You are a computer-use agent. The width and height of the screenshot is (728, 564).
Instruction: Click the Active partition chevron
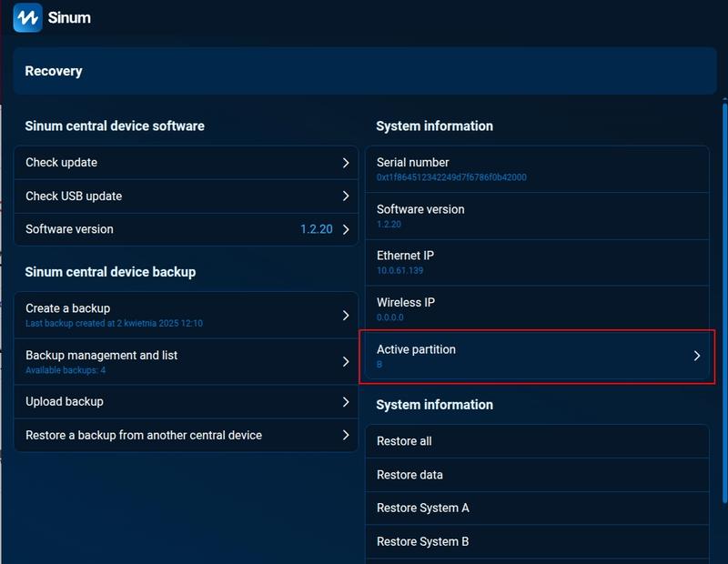tap(696, 356)
